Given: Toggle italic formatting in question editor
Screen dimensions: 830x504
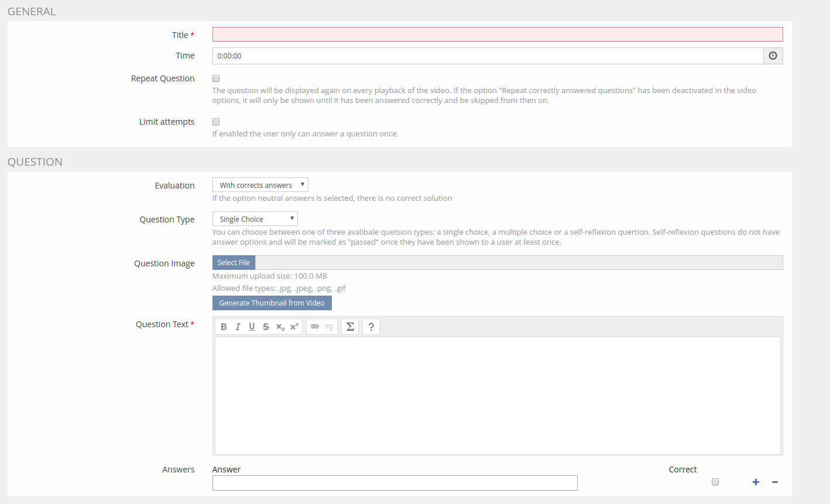Looking at the screenshot, I should point(238,327).
